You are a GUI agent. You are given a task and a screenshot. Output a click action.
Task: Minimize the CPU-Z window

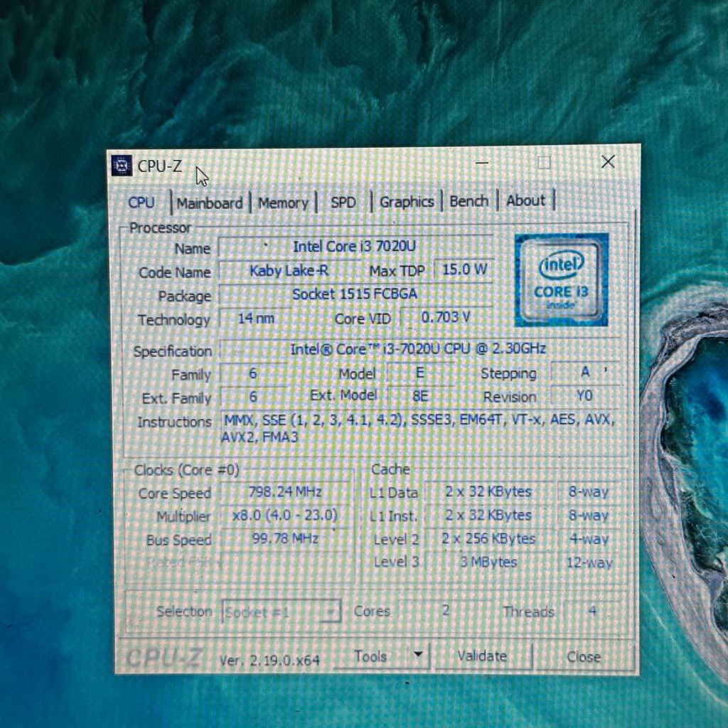[482, 163]
